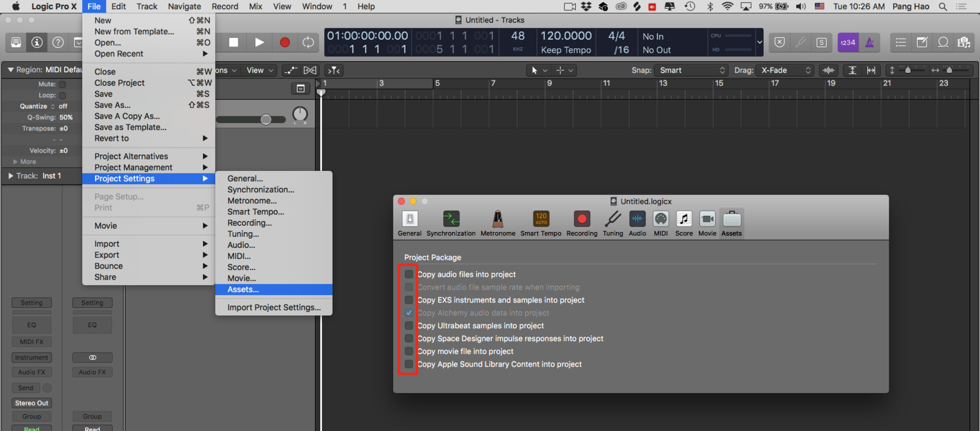Click the Tuner button in control bar

(801, 42)
